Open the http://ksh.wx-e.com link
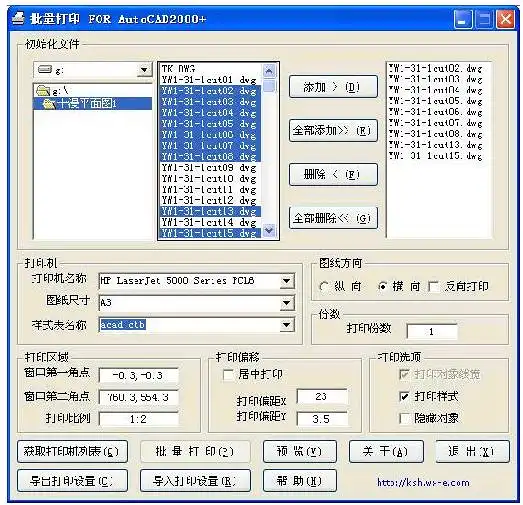 [423, 482]
